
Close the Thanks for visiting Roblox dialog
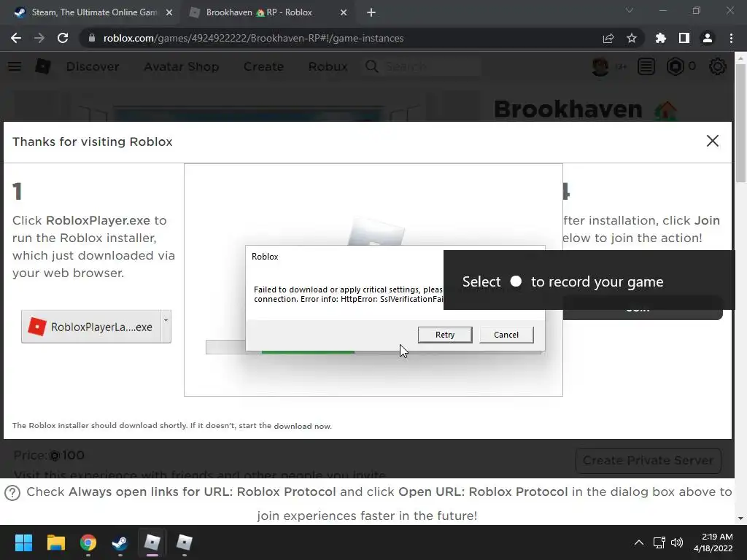coord(712,141)
